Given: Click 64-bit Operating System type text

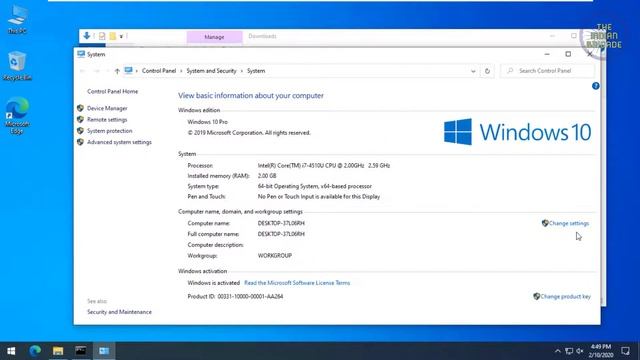Looking at the screenshot, I should click(315, 186).
